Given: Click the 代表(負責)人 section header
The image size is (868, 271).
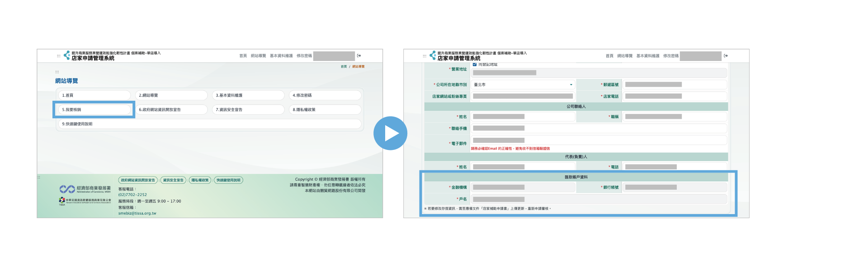Looking at the screenshot, I should (576, 157).
